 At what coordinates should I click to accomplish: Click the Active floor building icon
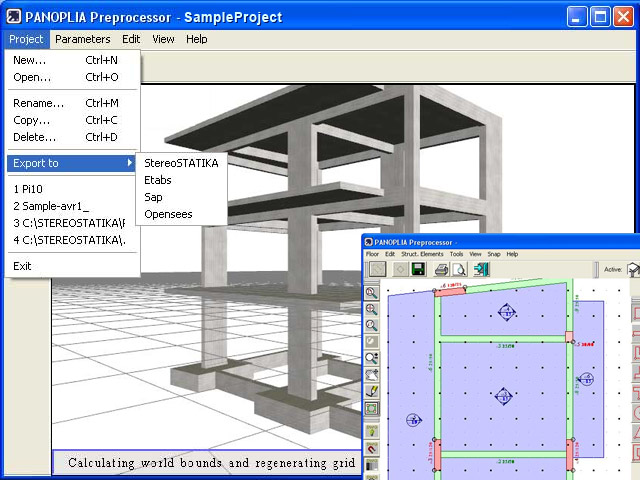click(633, 269)
